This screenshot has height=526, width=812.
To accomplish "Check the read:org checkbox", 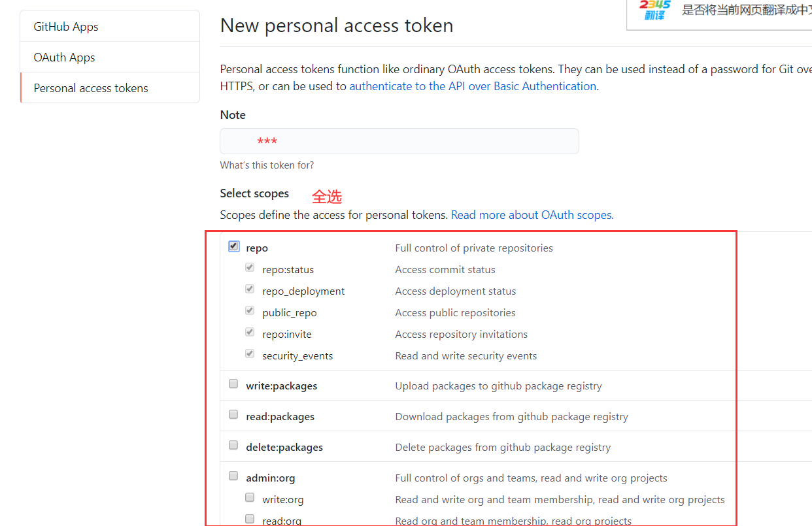I will 250,519.
